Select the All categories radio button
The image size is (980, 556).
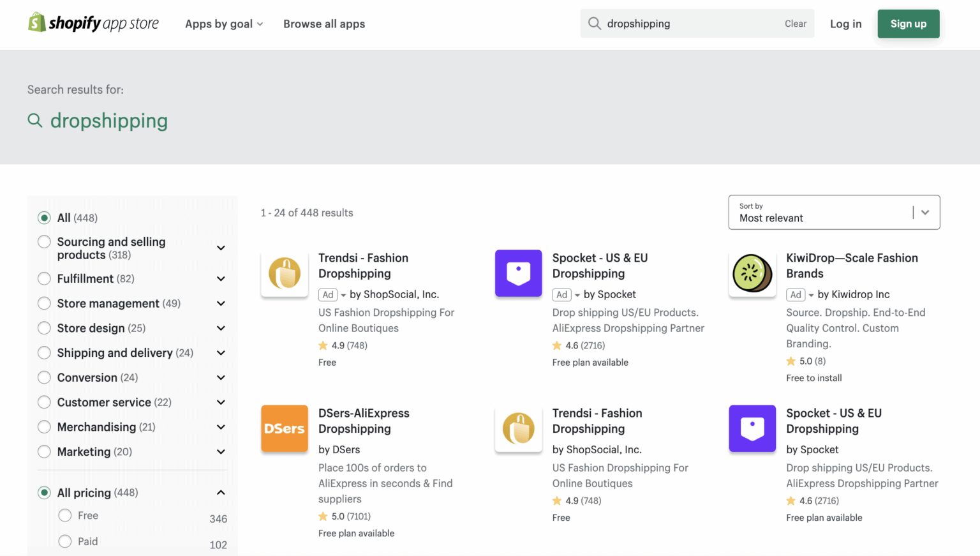(44, 217)
